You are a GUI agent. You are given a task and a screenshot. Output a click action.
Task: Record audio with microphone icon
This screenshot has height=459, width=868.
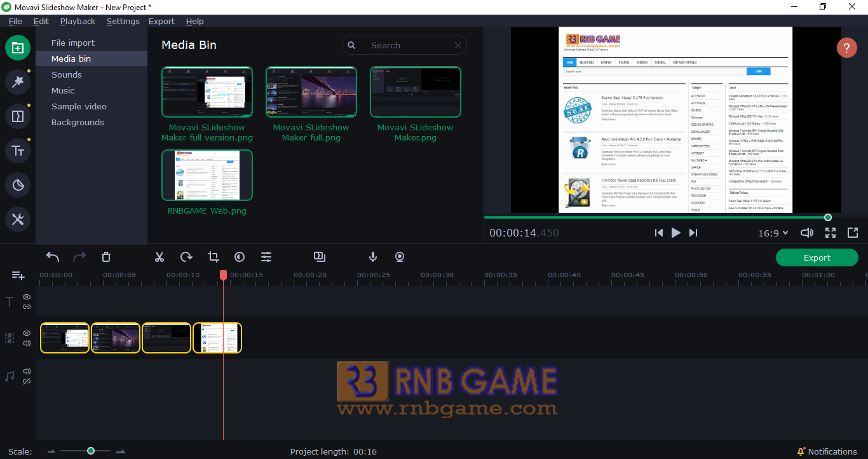[373, 257]
